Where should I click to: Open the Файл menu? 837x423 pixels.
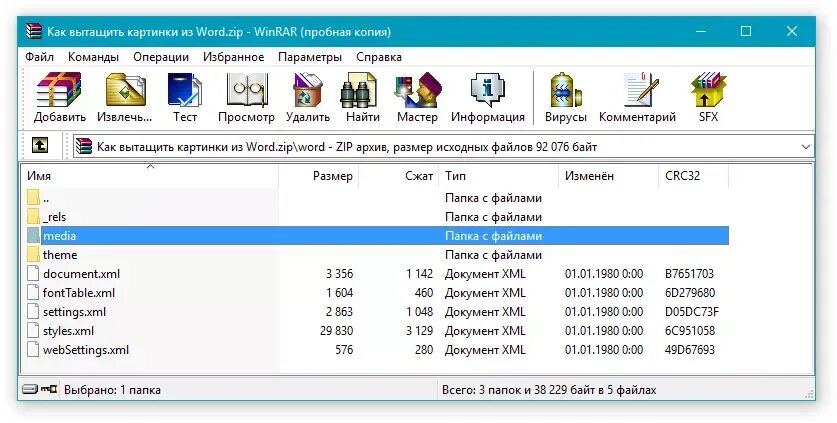40,57
